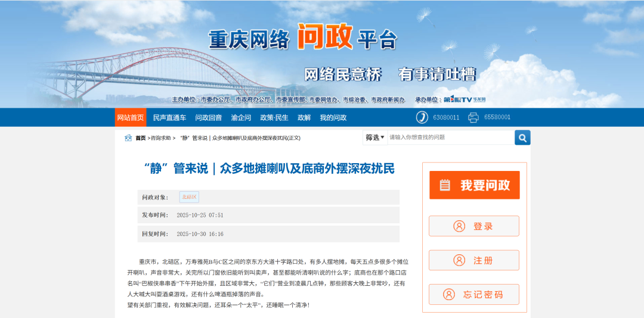
Task: Click the article title “静”管来说
Action: click(x=269, y=169)
